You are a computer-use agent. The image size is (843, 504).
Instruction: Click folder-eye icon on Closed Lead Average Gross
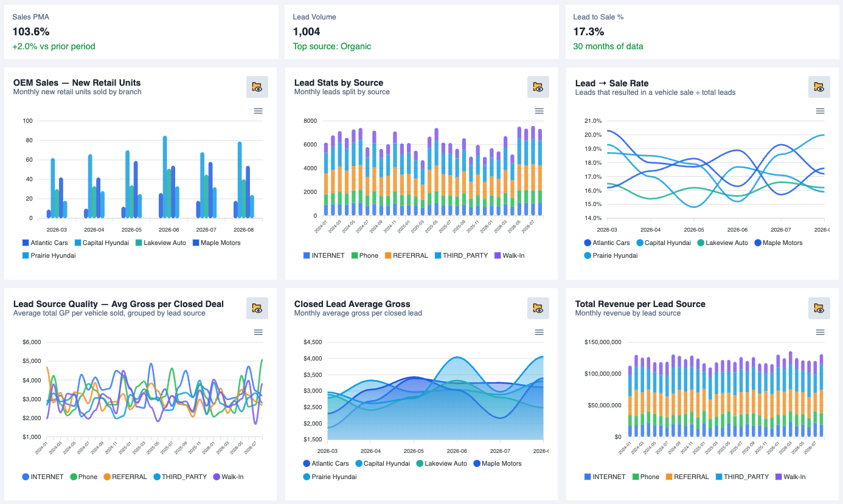point(538,308)
